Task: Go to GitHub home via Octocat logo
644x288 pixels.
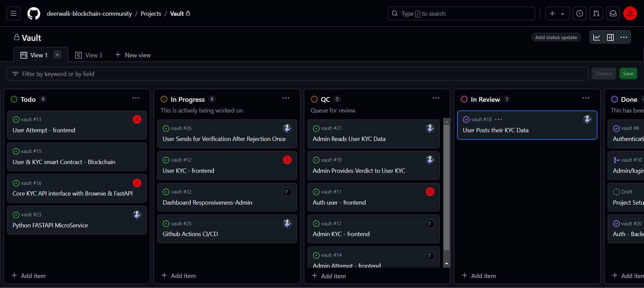Action: pyautogui.click(x=34, y=13)
